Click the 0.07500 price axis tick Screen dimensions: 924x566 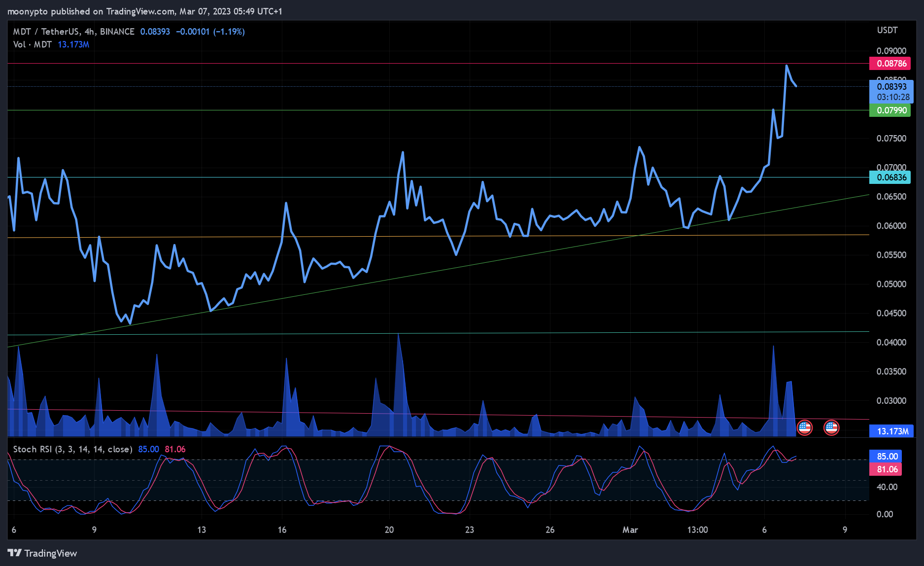pos(891,139)
